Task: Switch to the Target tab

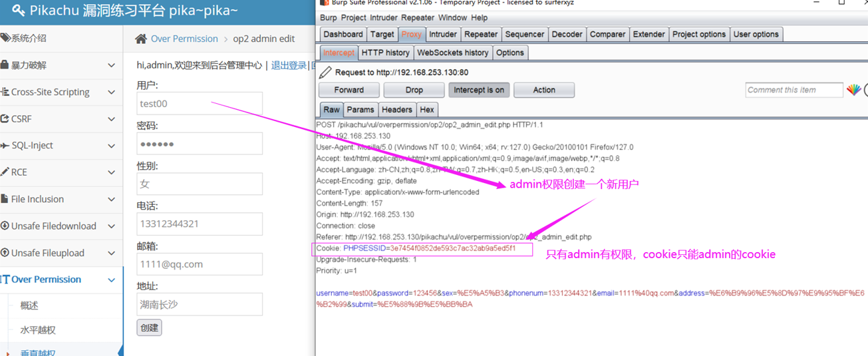Action: 382,34
